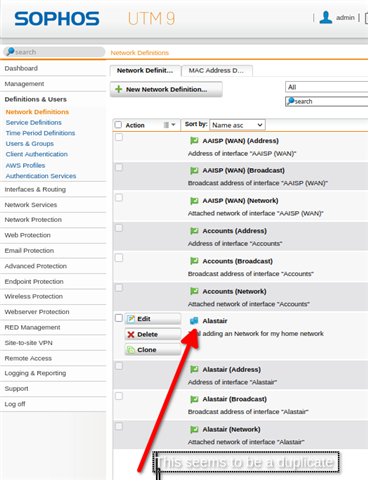Image resolution: width=368 pixels, height=480 pixels.
Task: Select checkbox for Accounts (Broadcast)
Action: click(x=119, y=258)
